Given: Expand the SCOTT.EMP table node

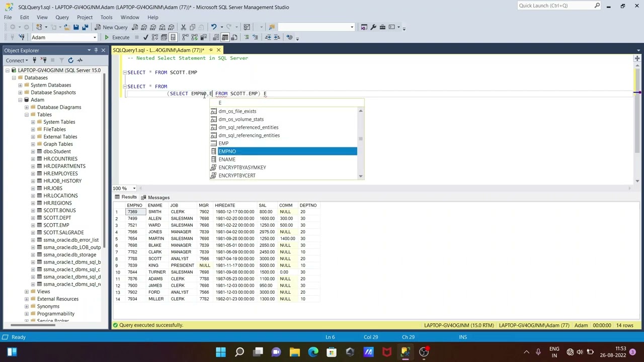Looking at the screenshot, I should pyautogui.click(x=33, y=225).
